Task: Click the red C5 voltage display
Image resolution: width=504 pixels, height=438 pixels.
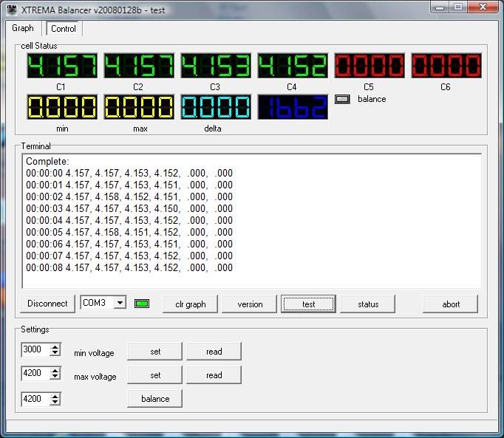Action: [369, 66]
